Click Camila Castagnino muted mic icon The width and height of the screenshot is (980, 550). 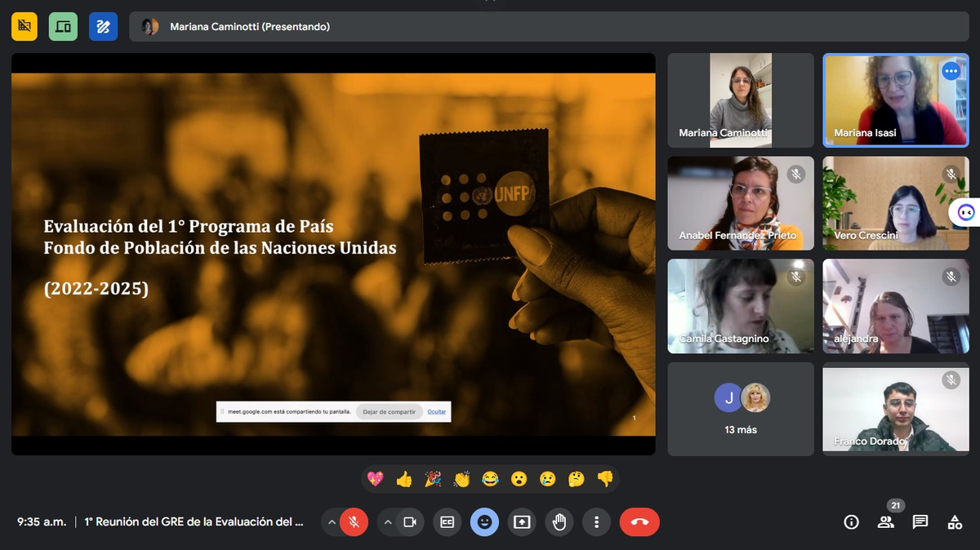point(796,277)
